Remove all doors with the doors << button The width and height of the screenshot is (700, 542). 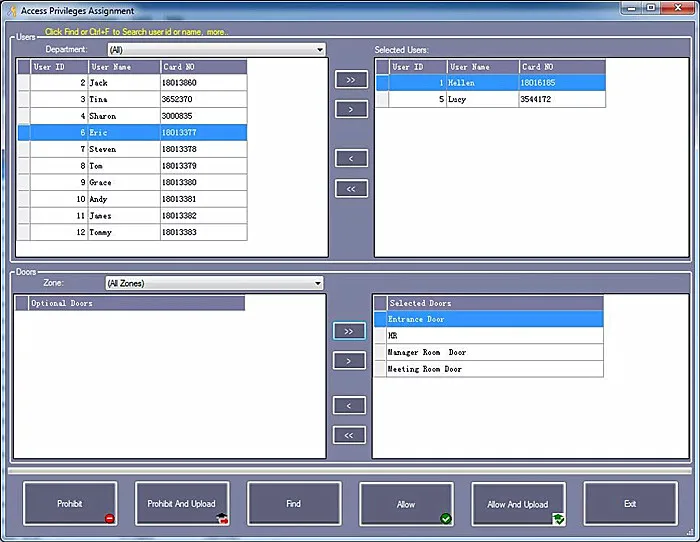tap(349, 435)
